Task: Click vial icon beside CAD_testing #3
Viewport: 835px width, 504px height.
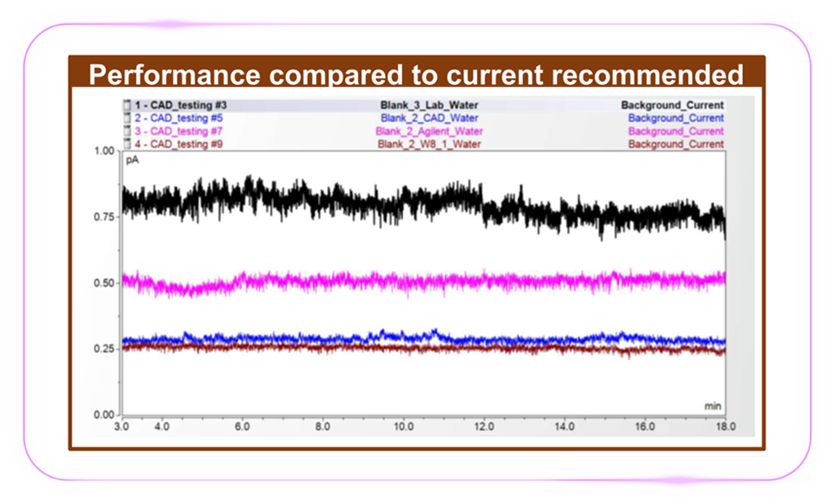Action: 128,105
